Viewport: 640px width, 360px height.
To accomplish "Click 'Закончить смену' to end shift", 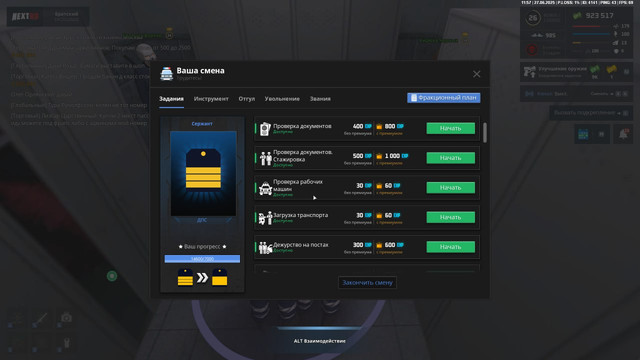I will click(367, 282).
